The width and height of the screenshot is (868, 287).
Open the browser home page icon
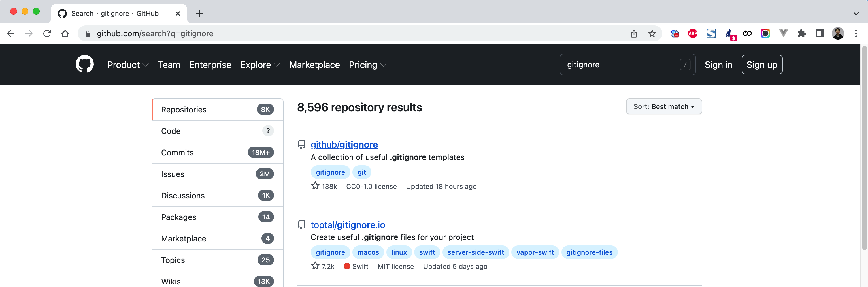click(65, 33)
